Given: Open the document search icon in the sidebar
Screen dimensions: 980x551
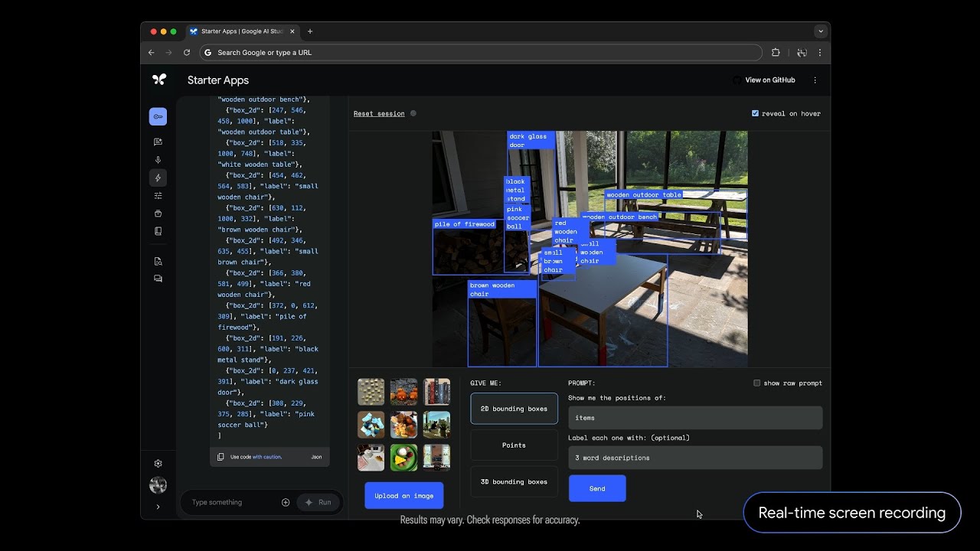Looking at the screenshot, I should coord(158,260).
